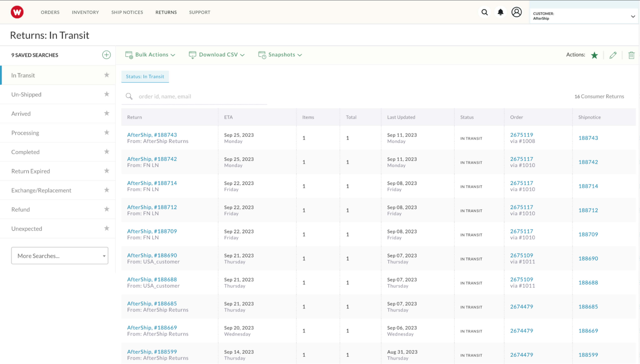This screenshot has height=364, width=640.
Task: Open shipnotice 188688 link
Action: (588, 283)
